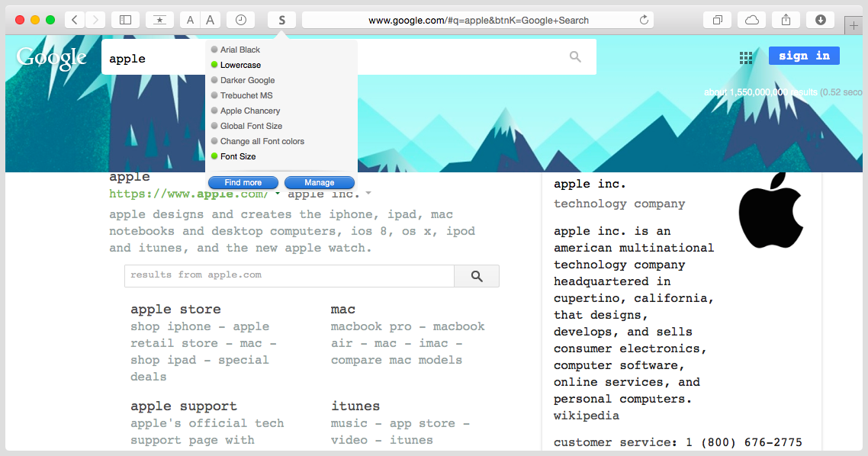The image size is (868, 456).
Task: Open the apple support sitelink
Action: tap(184, 406)
